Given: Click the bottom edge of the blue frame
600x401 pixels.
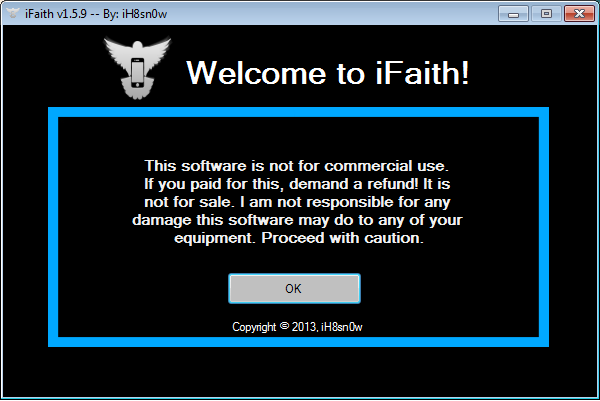Looking at the screenshot, I should [299, 343].
